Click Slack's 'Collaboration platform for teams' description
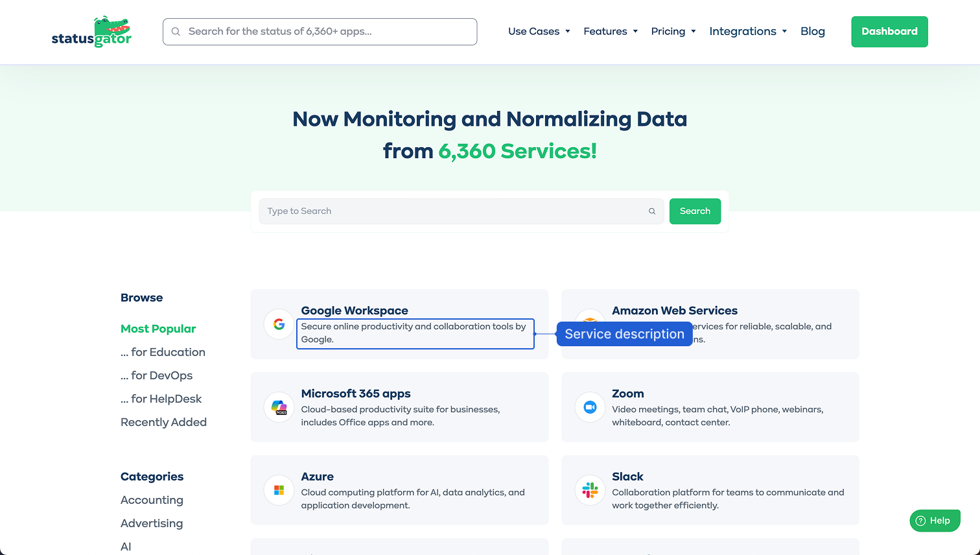Viewport: 980px width, 555px height. (728, 499)
